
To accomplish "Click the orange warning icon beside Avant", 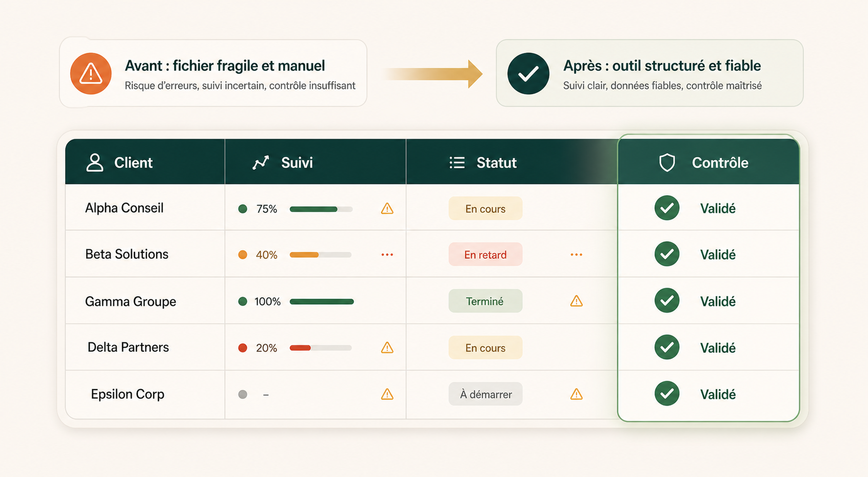I will 91,73.
